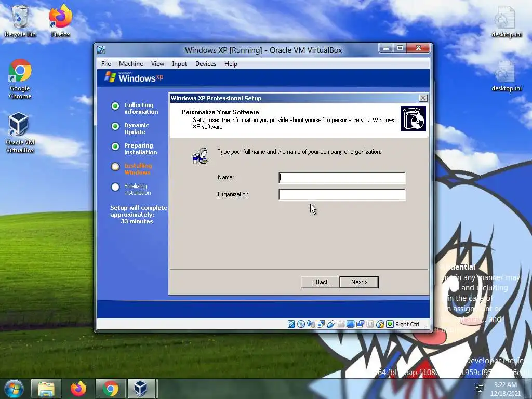Click the network adapter status icon
This screenshot has width=532, height=399.
321,324
